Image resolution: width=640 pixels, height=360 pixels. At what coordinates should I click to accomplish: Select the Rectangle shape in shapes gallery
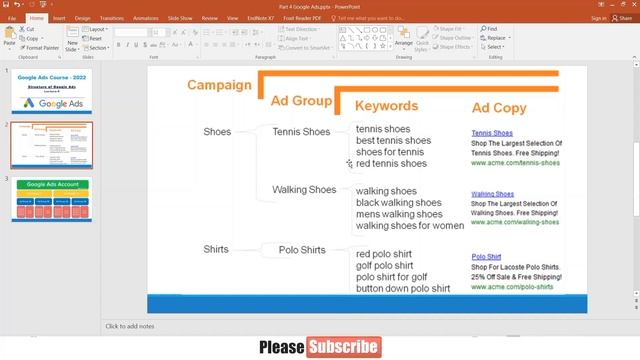click(367, 30)
